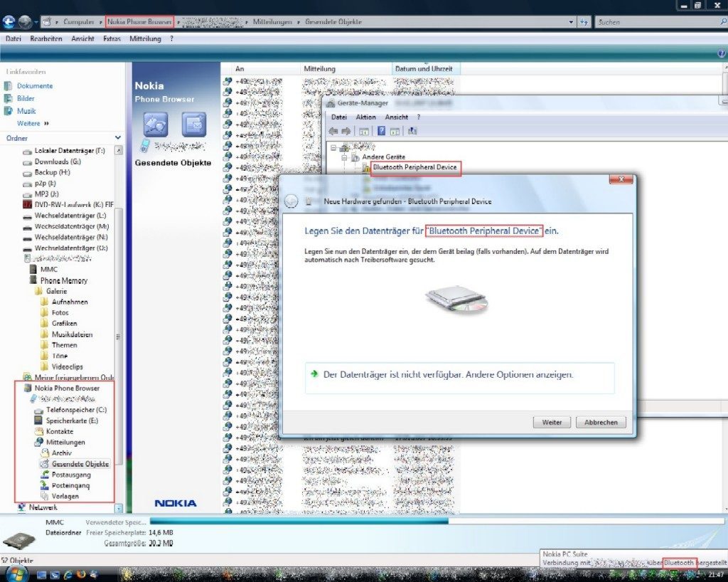
Task: Expand the Weitere favorites chevron
Action: point(46,124)
